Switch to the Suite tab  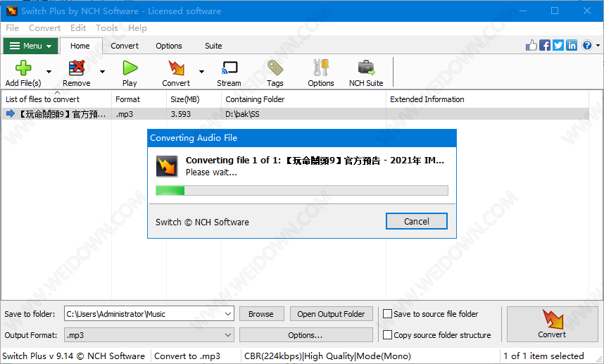[213, 46]
